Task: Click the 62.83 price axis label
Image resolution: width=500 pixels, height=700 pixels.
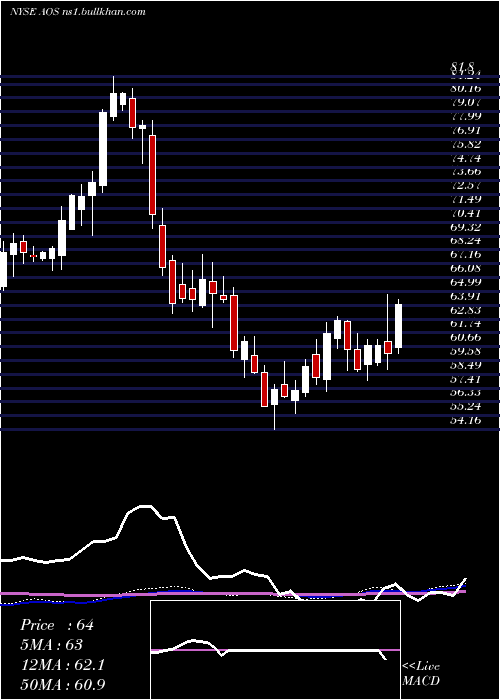Action: click(x=466, y=310)
